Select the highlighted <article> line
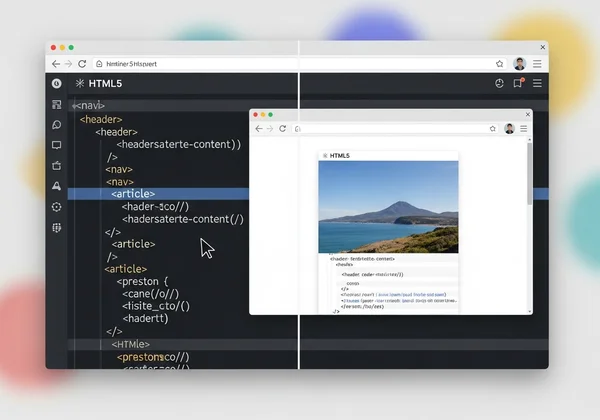The width and height of the screenshot is (600, 420). (133, 194)
